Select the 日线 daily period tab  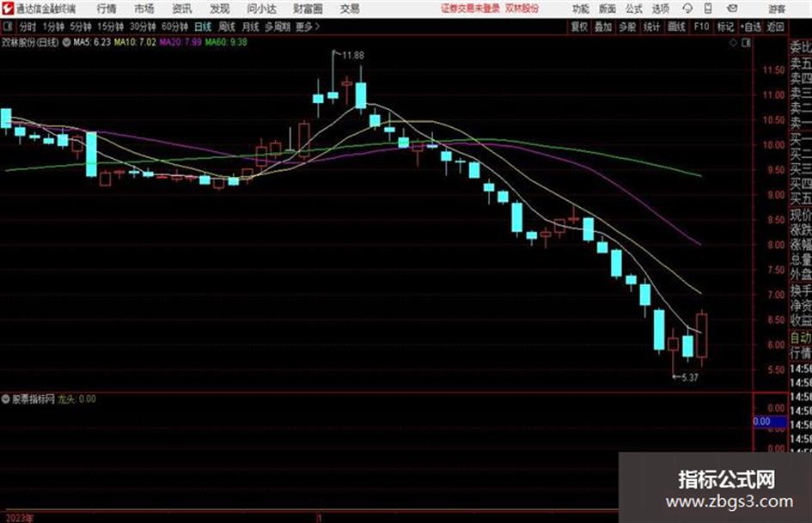[x=203, y=27]
